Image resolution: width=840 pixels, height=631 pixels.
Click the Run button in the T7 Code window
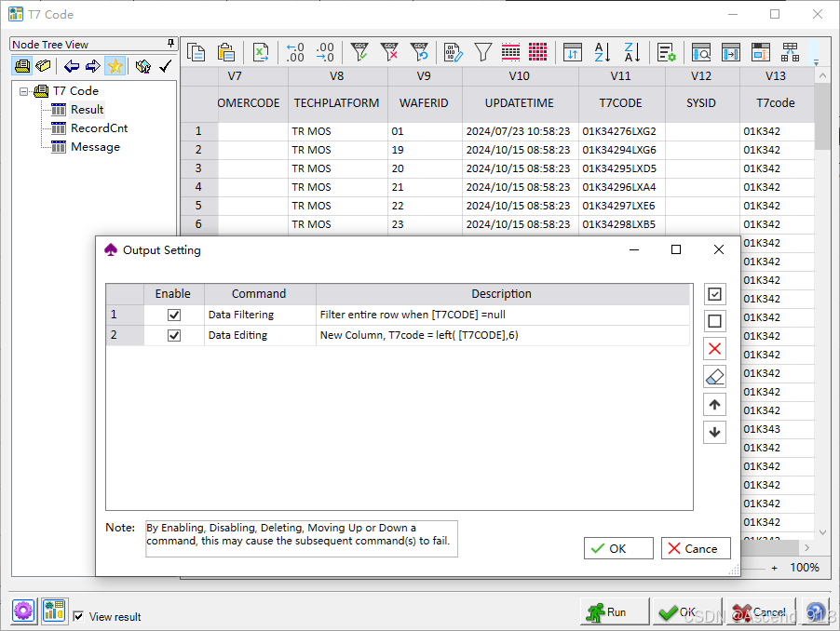pos(615,612)
